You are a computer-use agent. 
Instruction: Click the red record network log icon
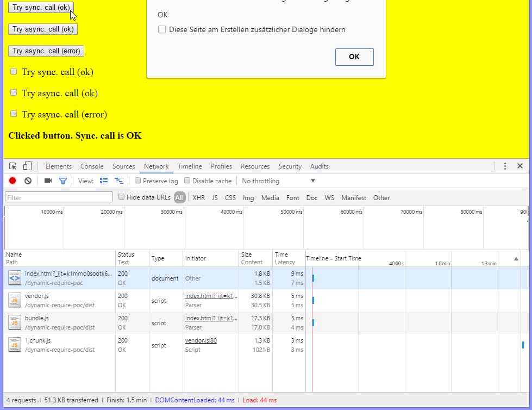coord(12,181)
